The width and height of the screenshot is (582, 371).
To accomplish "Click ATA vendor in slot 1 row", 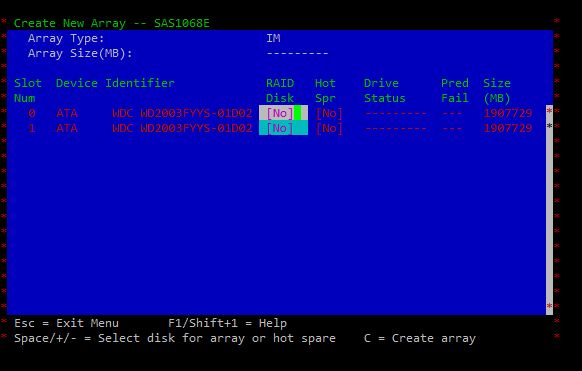I will [67, 128].
